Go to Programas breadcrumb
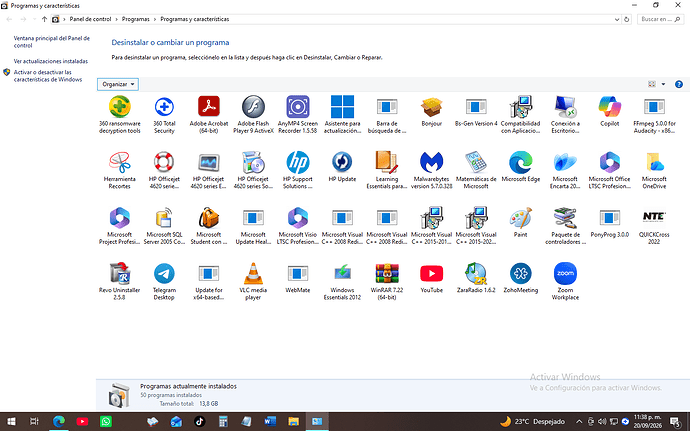 (136, 19)
